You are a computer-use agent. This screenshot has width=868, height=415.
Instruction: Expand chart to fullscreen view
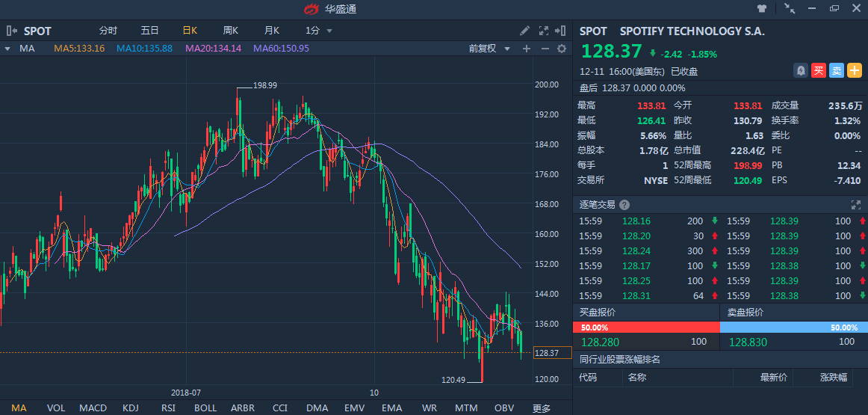click(544, 31)
